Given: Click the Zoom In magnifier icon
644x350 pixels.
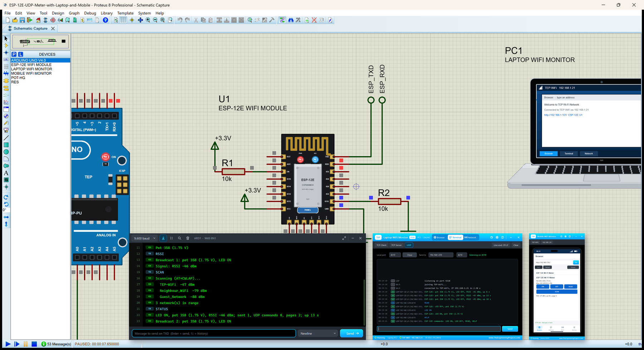Looking at the screenshot, I should (148, 20).
